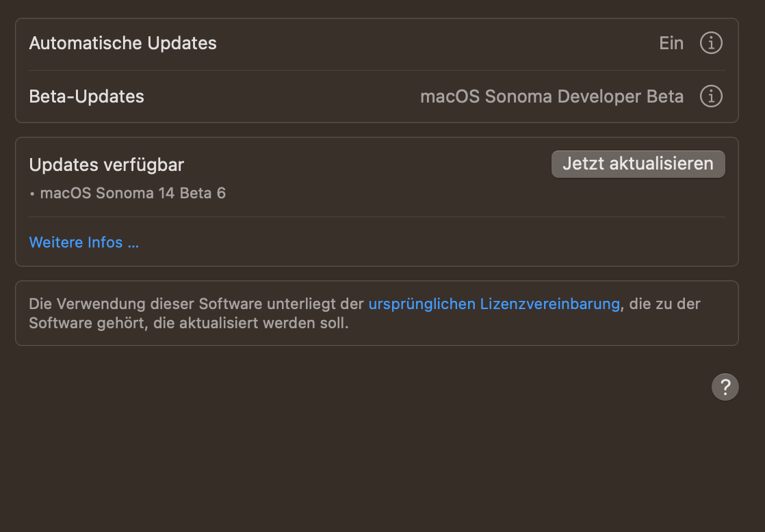Open the Weitere Infos … link
Screen dimensions: 765x532
84,242
